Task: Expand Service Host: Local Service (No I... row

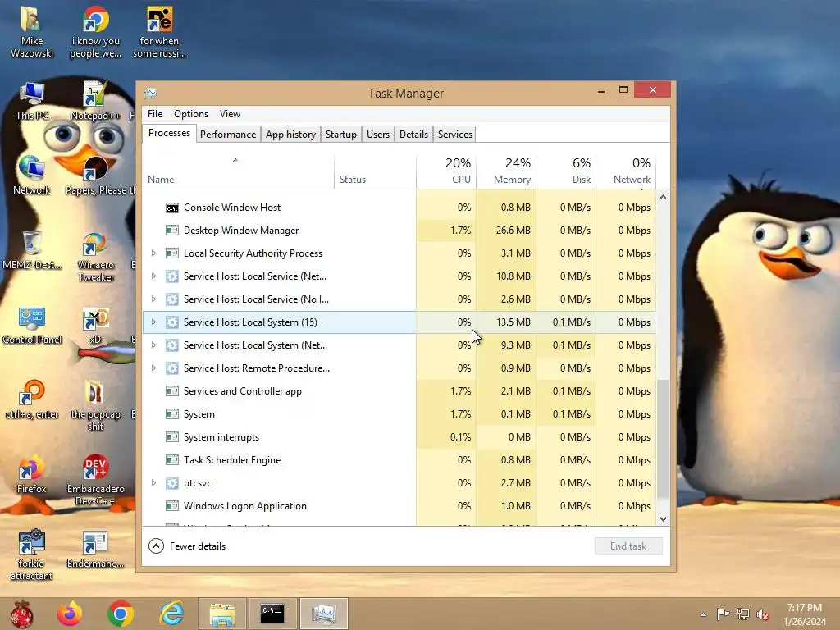Action: [153, 299]
